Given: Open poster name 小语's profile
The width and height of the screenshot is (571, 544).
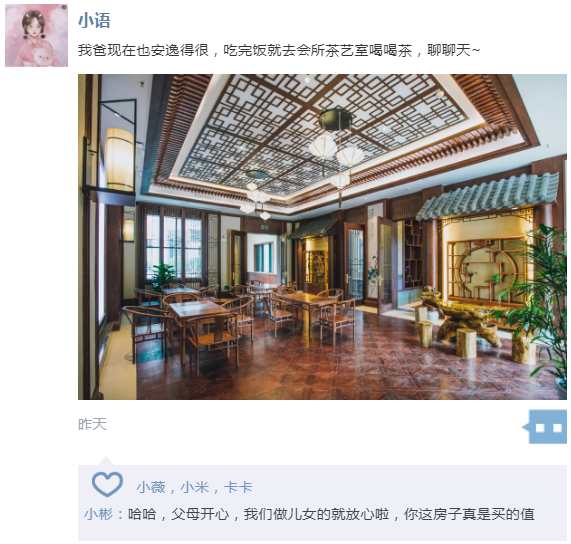Looking at the screenshot, I should [x=94, y=20].
